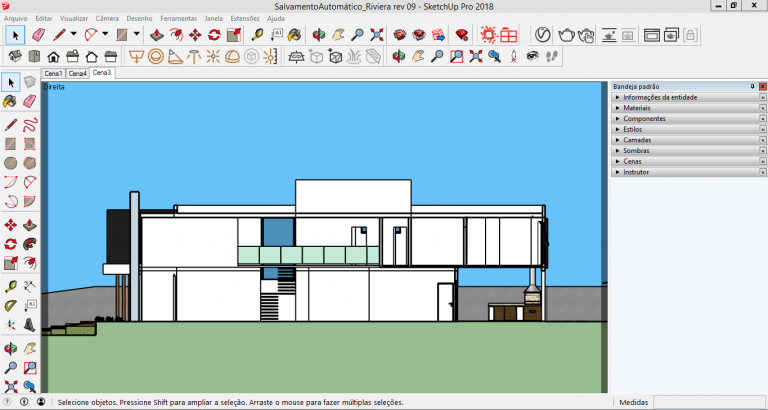This screenshot has height=410, width=768.
Task: Add a V-Ray omni light
Action: click(x=213, y=57)
